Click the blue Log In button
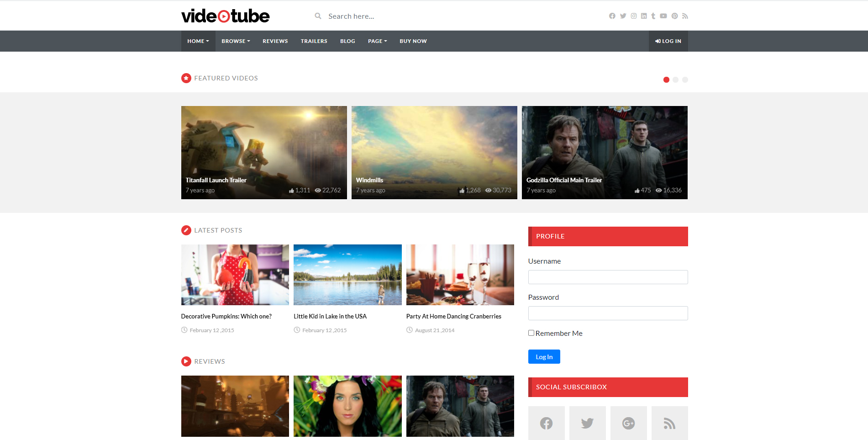 (x=544, y=357)
